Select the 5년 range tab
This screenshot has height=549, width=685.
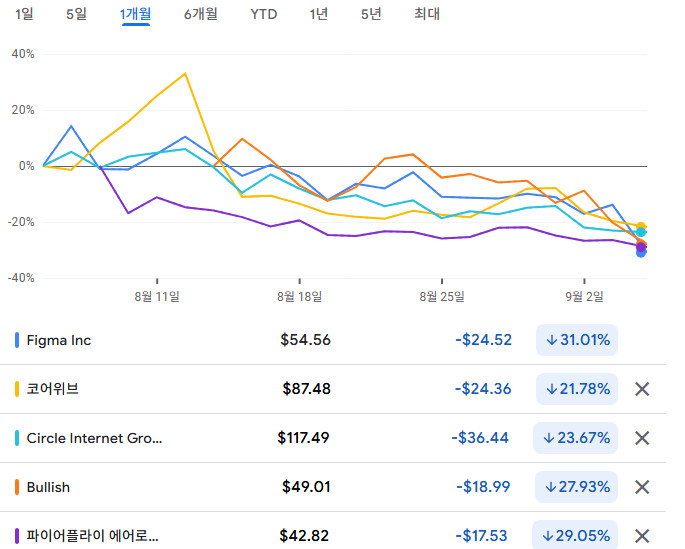371,14
